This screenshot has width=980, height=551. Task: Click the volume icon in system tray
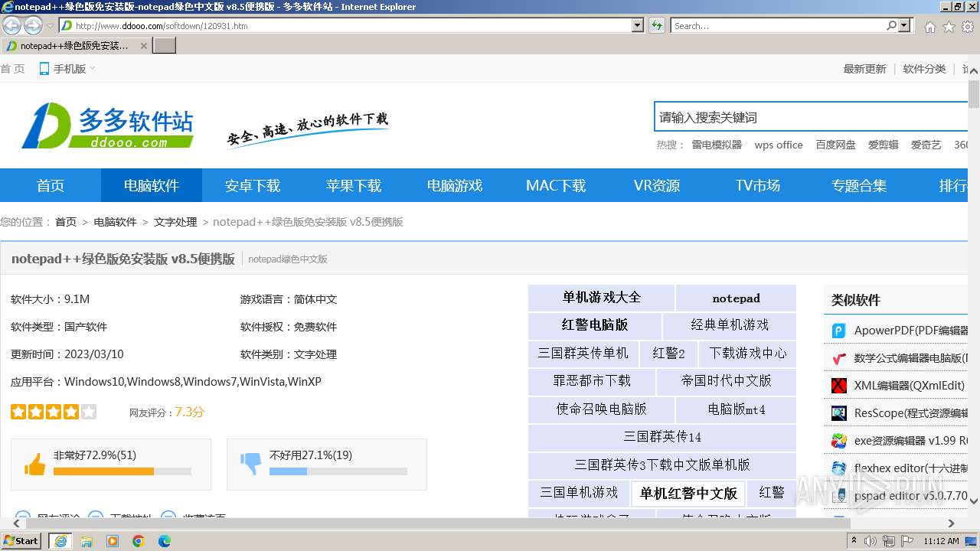point(871,541)
